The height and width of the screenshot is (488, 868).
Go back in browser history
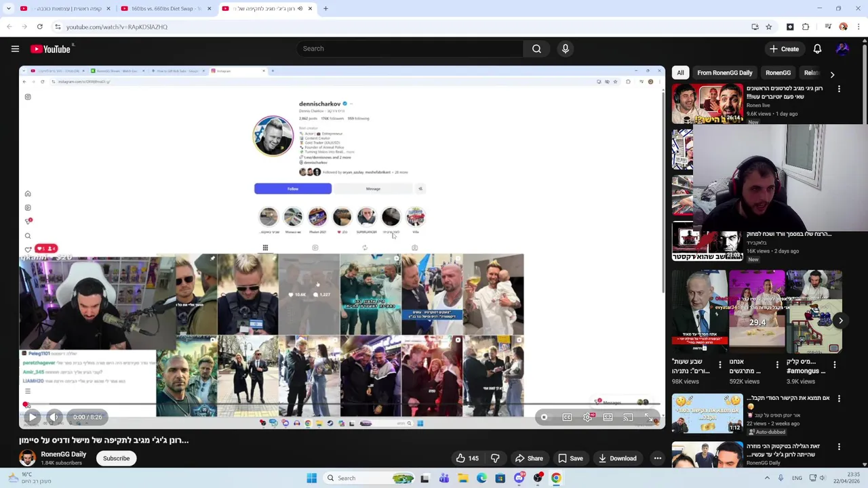(9, 27)
